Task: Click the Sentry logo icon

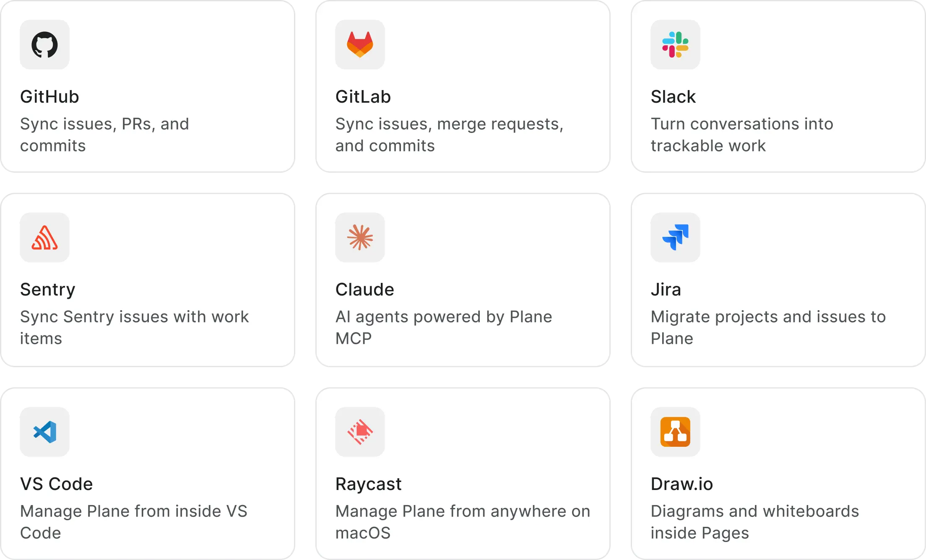Action: [x=44, y=237]
